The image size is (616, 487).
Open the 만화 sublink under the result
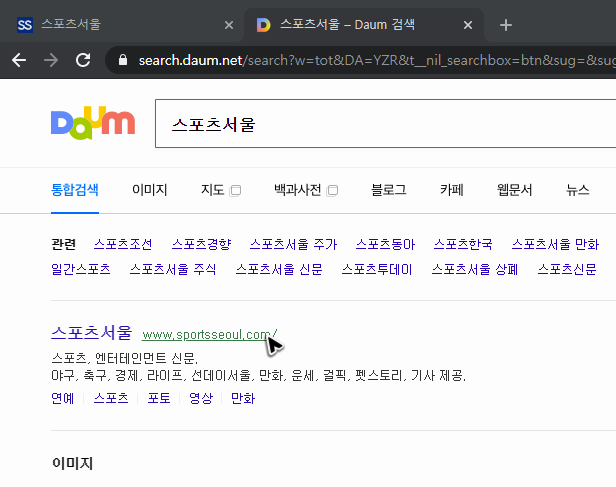(243, 398)
